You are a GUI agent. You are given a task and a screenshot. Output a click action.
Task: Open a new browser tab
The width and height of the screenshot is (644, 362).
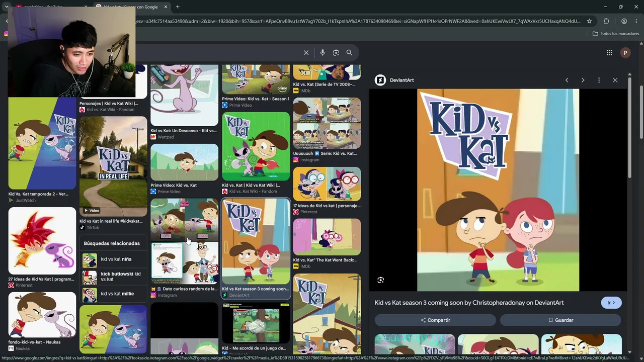tap(178, 7)
